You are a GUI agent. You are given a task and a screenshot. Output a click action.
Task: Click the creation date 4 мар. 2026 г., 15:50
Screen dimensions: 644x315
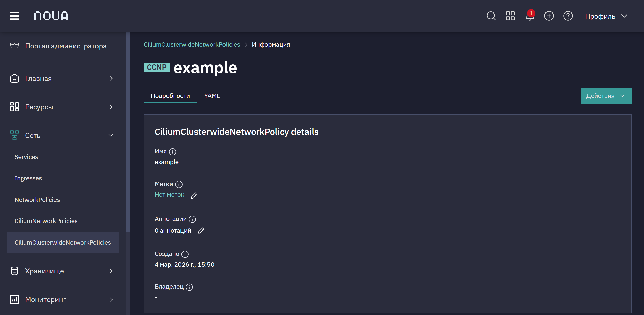[185, 265]
